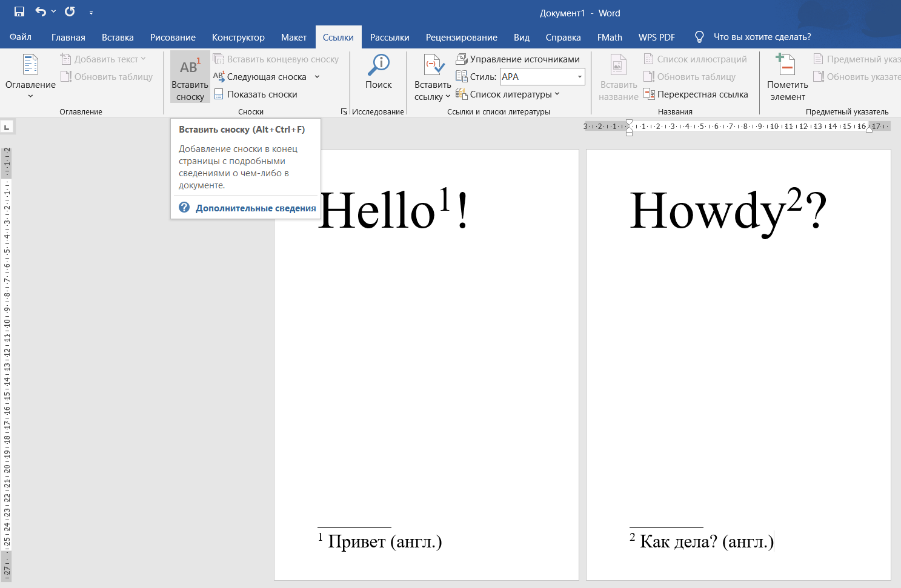
Task: Switch to the Вставка tab
Action: pos(118,37)
